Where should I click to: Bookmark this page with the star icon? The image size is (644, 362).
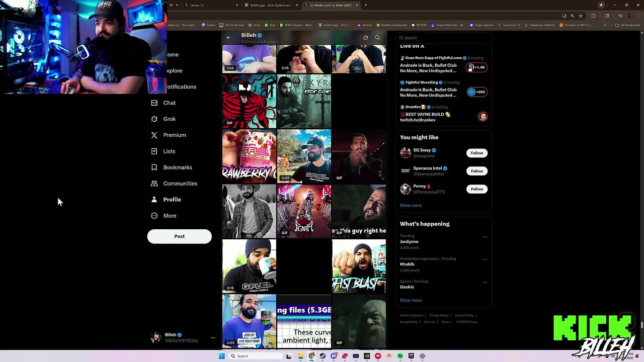(580, 16)
